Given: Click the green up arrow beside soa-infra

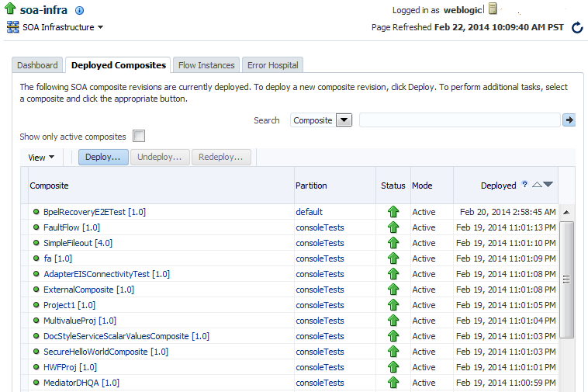Looking at the screenshot, I should pyautogui.click(x=10, y=9).
